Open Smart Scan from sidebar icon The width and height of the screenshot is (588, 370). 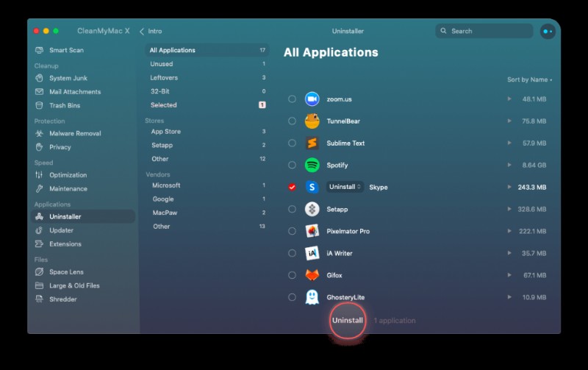[39, 50]
